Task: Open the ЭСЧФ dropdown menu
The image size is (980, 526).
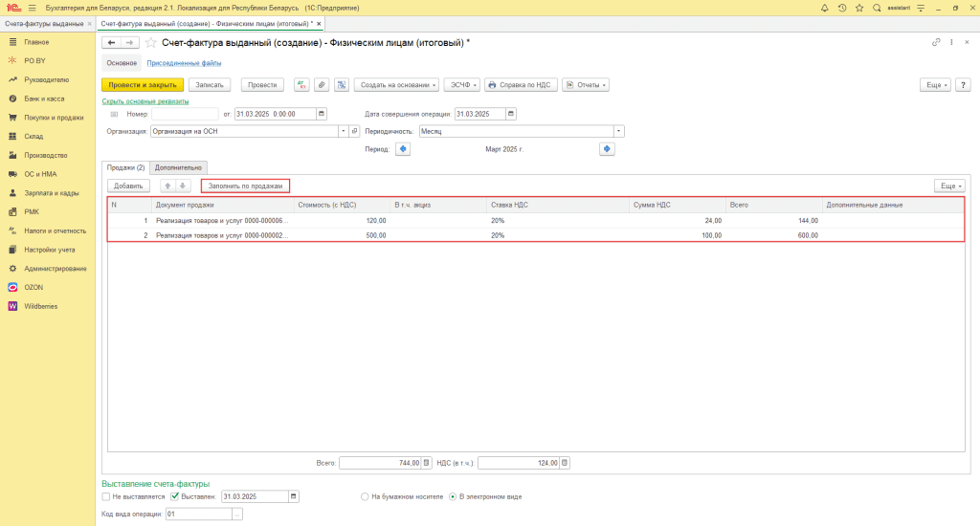Action: [x=462, y=85]
